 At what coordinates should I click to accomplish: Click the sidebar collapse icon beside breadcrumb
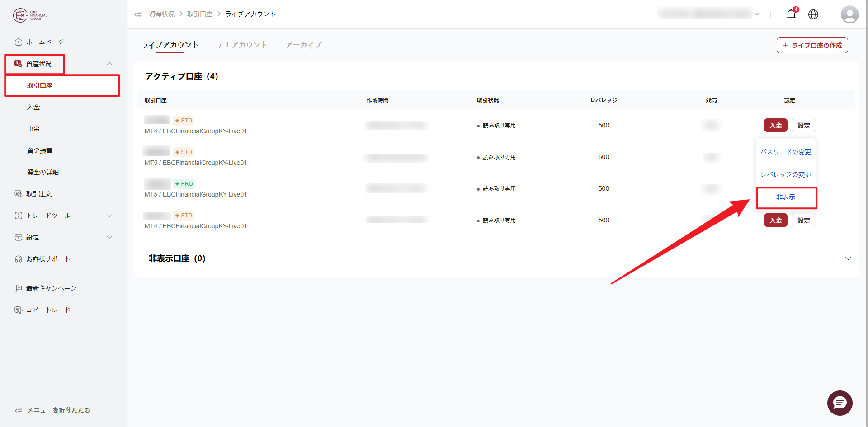coord(138,14)
